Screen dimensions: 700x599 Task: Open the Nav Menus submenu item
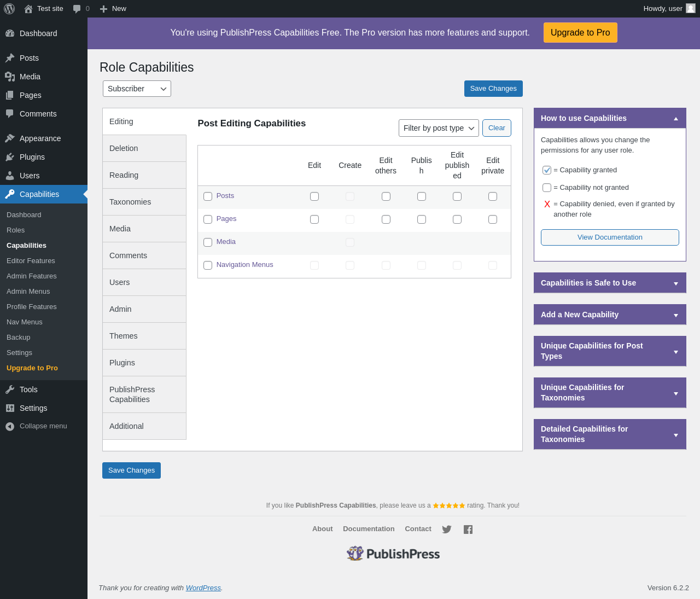click(x=25, y=322)
